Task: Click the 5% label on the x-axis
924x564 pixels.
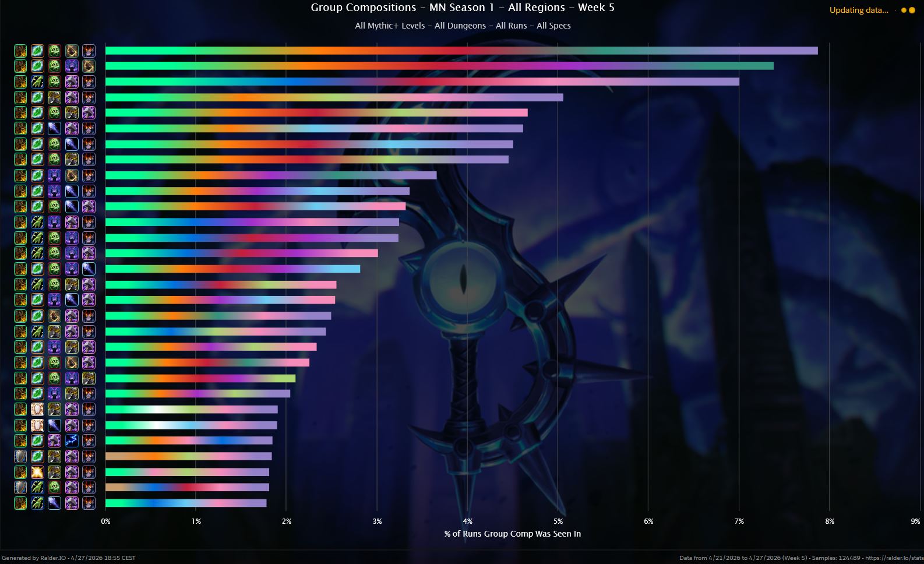Action: pyautogui.click(x=558, y=521)
